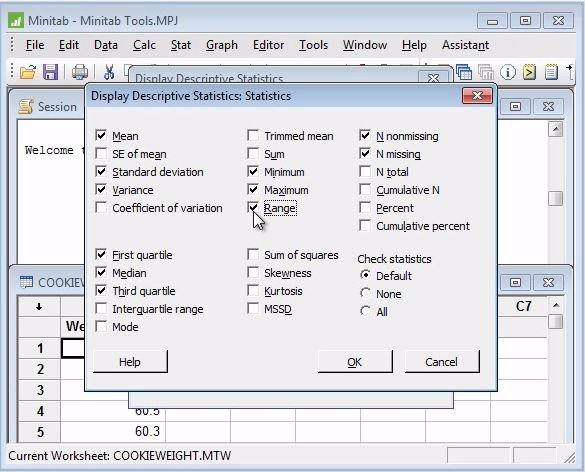
Task: Click the Cut scissors icon
Action: click(x=109, y=72)
